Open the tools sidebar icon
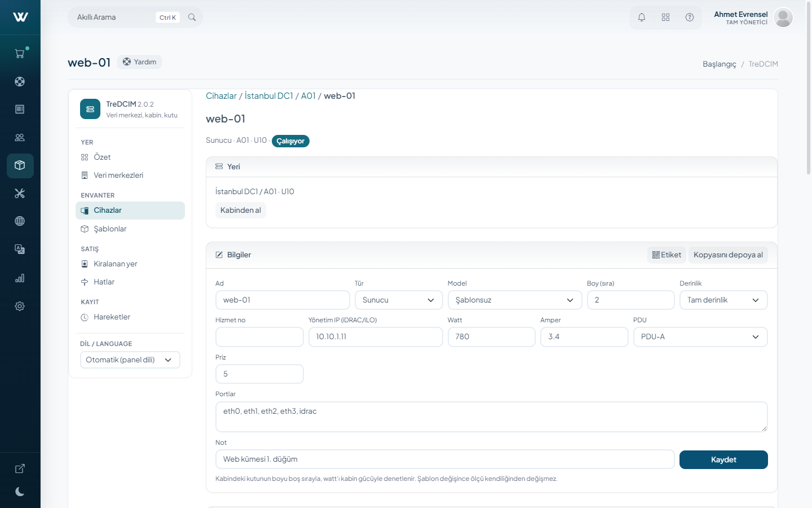 coord(20,194)
